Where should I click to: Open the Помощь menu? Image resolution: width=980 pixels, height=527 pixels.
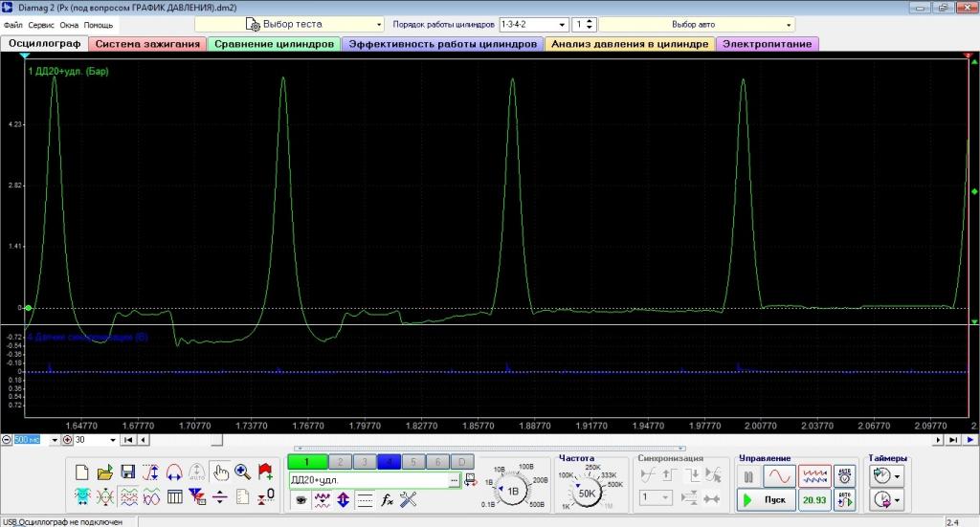(99, 25)
